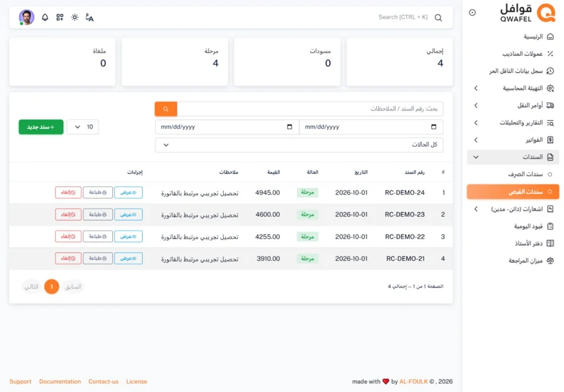Open the shortcuts grid icon
The image size is (564, 392).
[60, 17]
